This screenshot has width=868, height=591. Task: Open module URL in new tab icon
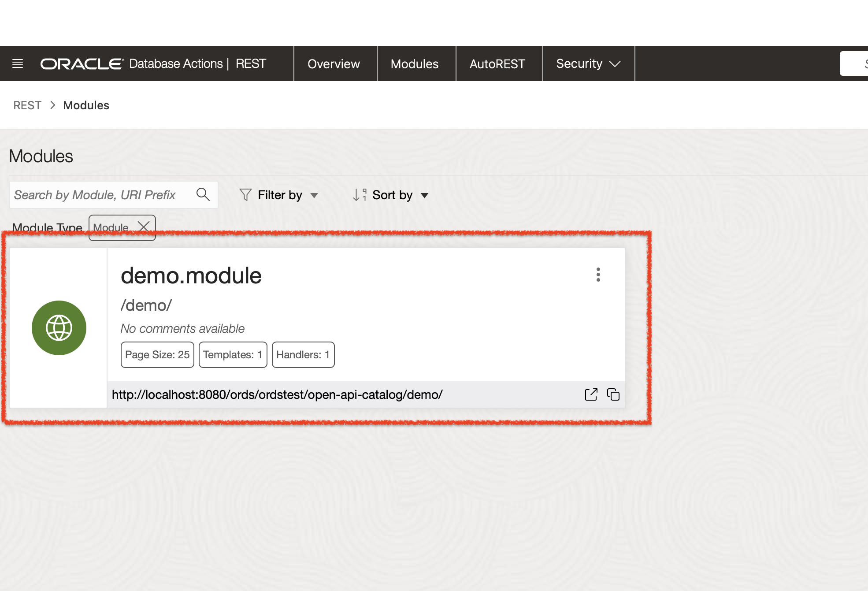(591, 394)
